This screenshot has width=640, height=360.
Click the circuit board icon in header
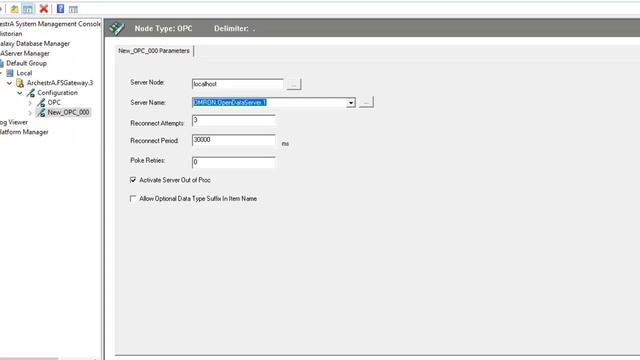click(116, 28)
